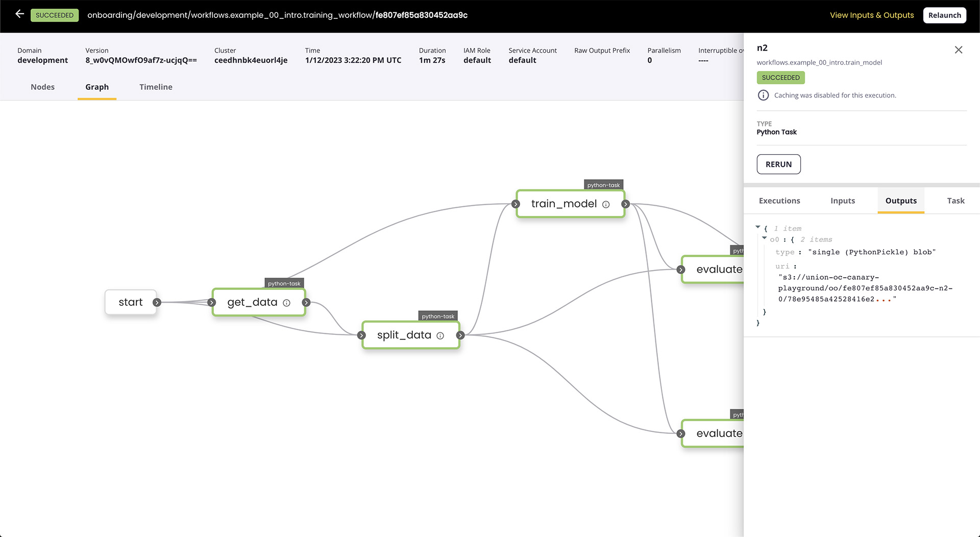980x537 pixels.
Task: Click the info icon on split_data node
Action: tap(440, 335)
